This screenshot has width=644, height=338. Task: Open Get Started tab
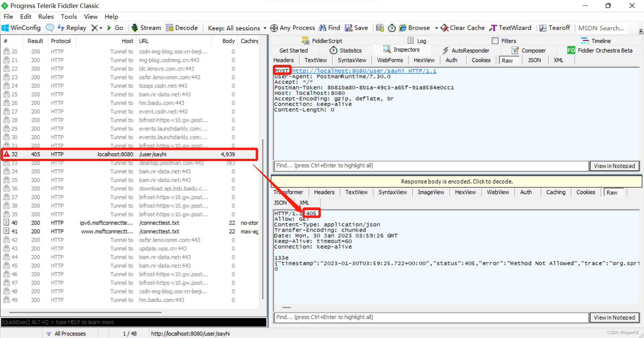click(294, 50)
